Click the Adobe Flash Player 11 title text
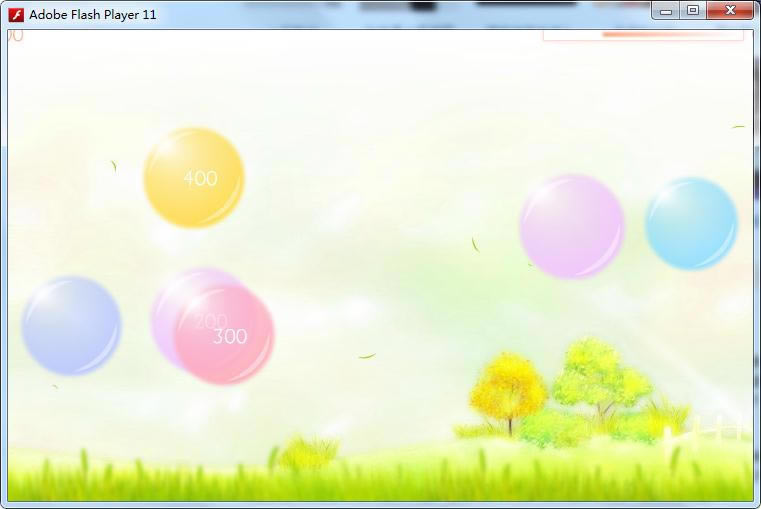The height and width of the screenshot is (509, 761). tap(93, 15)
